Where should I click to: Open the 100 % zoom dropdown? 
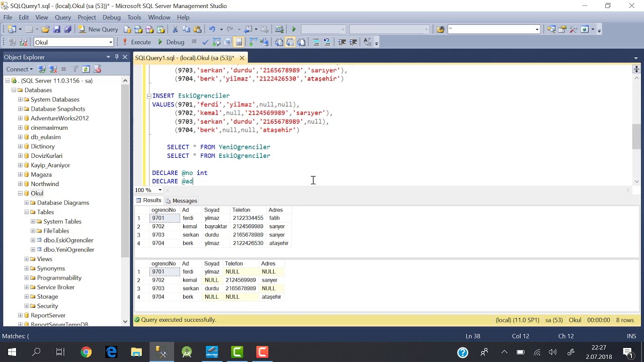[160, 190]
